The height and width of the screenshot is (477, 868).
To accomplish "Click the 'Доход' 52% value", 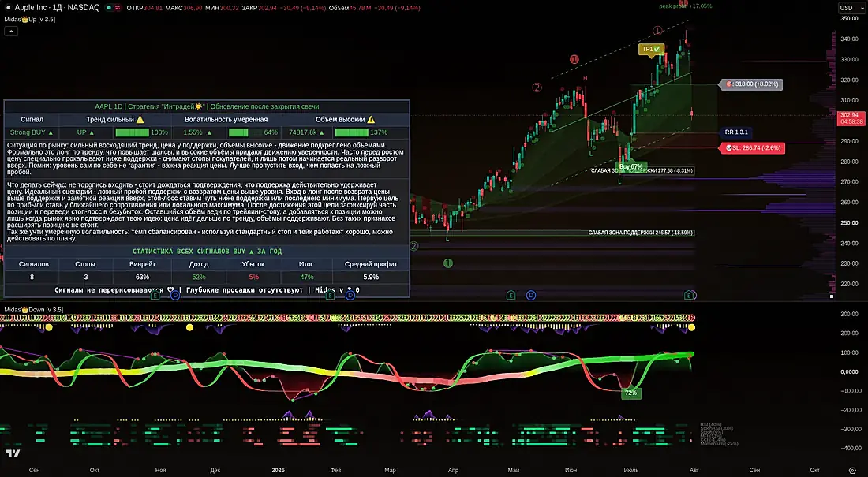I will click(x=199, y=277).
